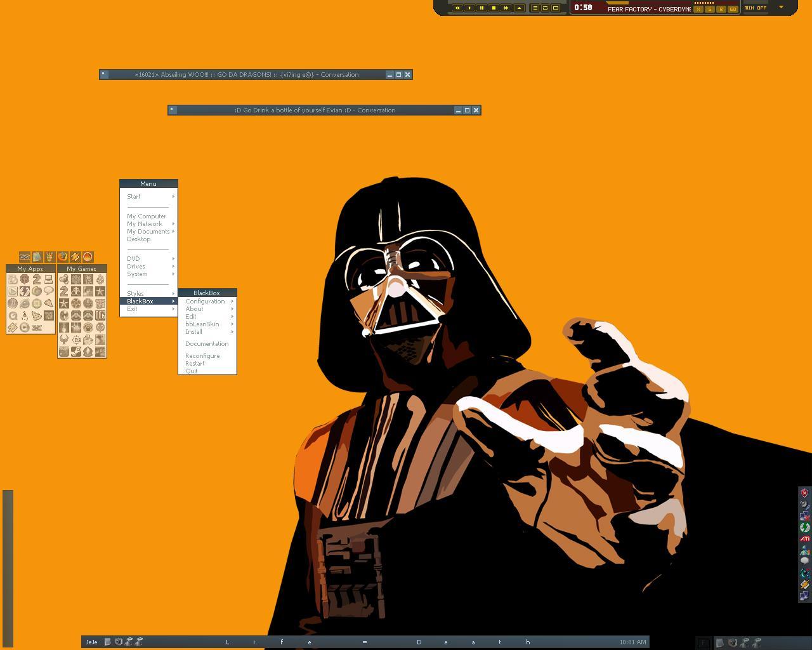Toggle the R (repeat) button in the player
Viewport: 812px width, 650px height.
(721, 9)
